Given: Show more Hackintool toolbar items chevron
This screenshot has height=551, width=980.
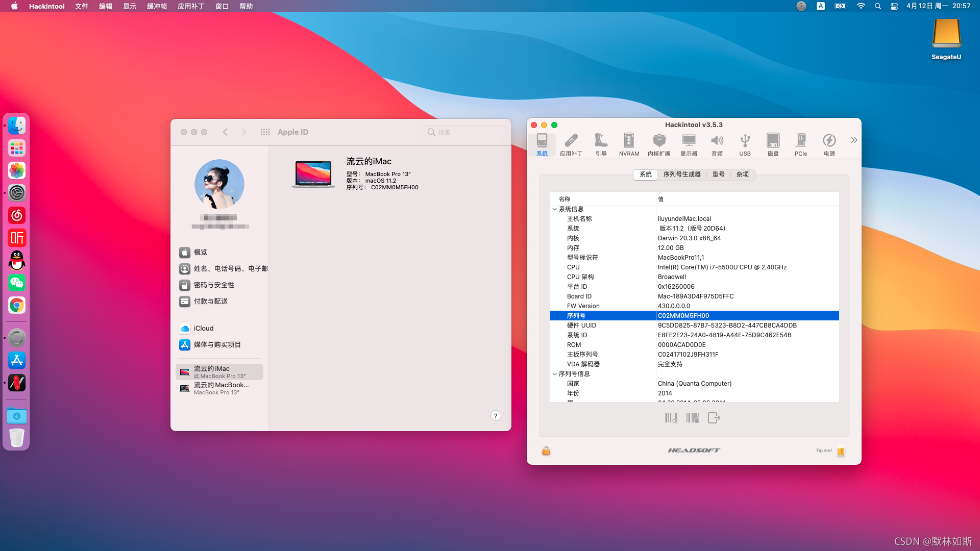Looking at the screenshot, I should pyautogui.click(x=854, y=140).
